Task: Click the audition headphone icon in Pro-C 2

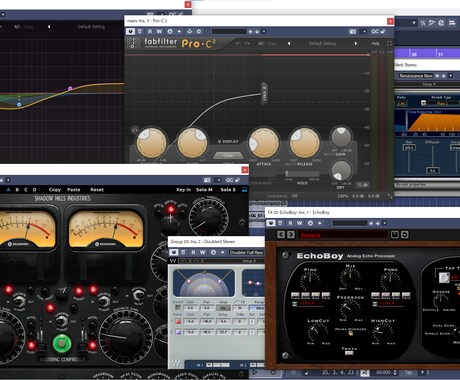Action: (x=135, y=130)
